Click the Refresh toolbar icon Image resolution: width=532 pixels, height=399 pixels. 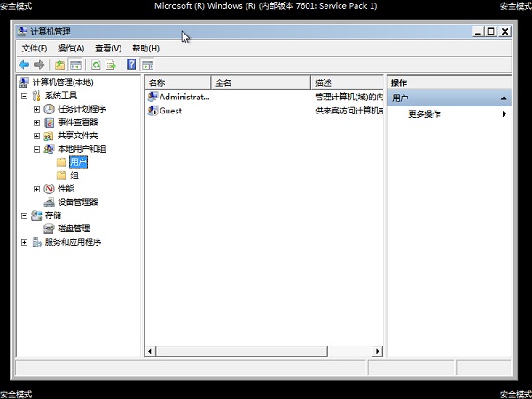click(x=95, y=65)
